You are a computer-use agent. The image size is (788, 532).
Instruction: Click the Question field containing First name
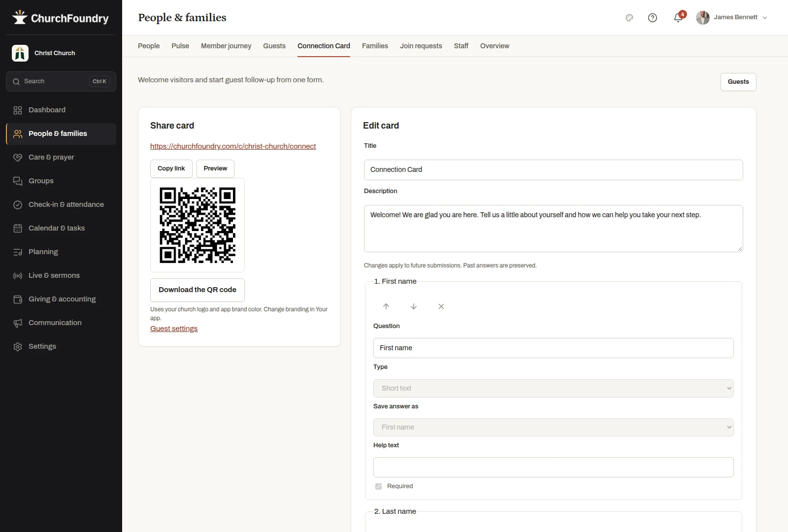[554, 348]
